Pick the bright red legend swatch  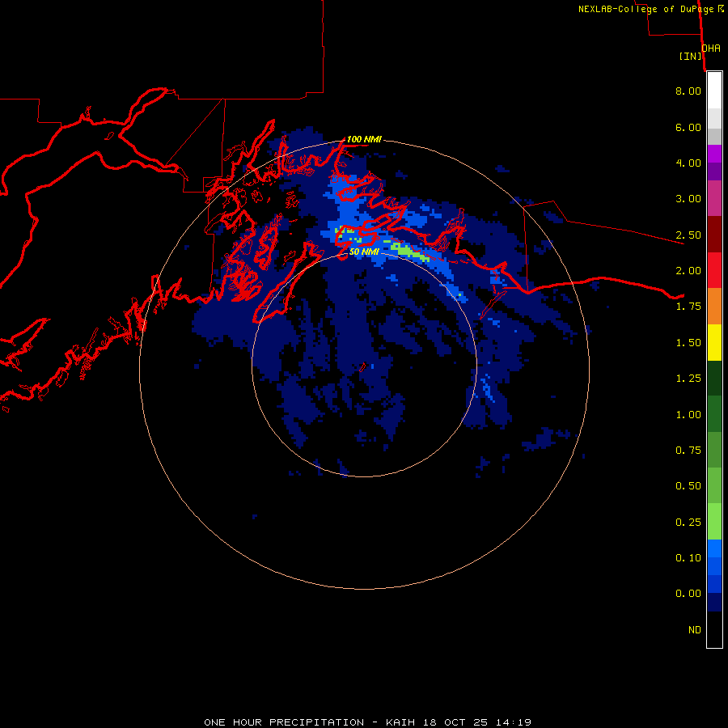coord(714,271)
